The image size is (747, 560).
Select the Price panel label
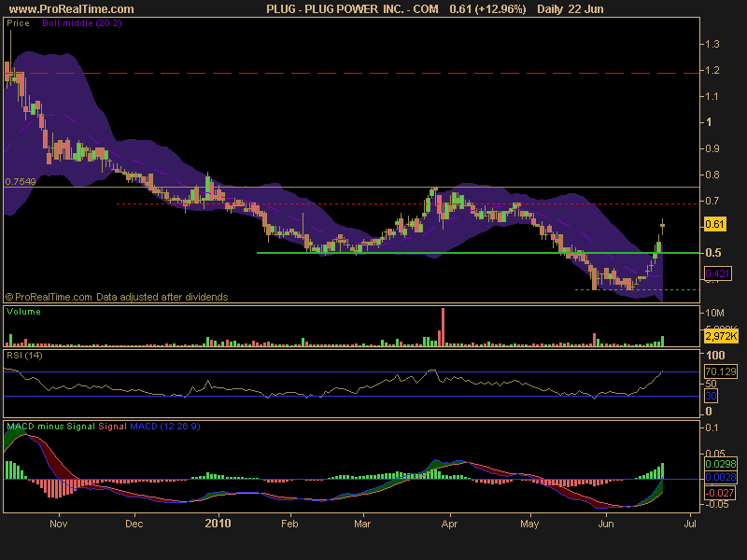[18, 22]
